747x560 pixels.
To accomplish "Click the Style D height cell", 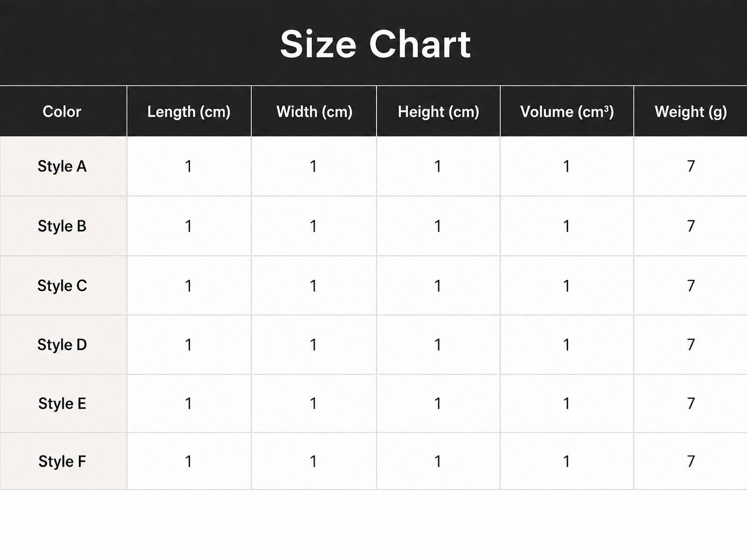I will coord(439,345).
